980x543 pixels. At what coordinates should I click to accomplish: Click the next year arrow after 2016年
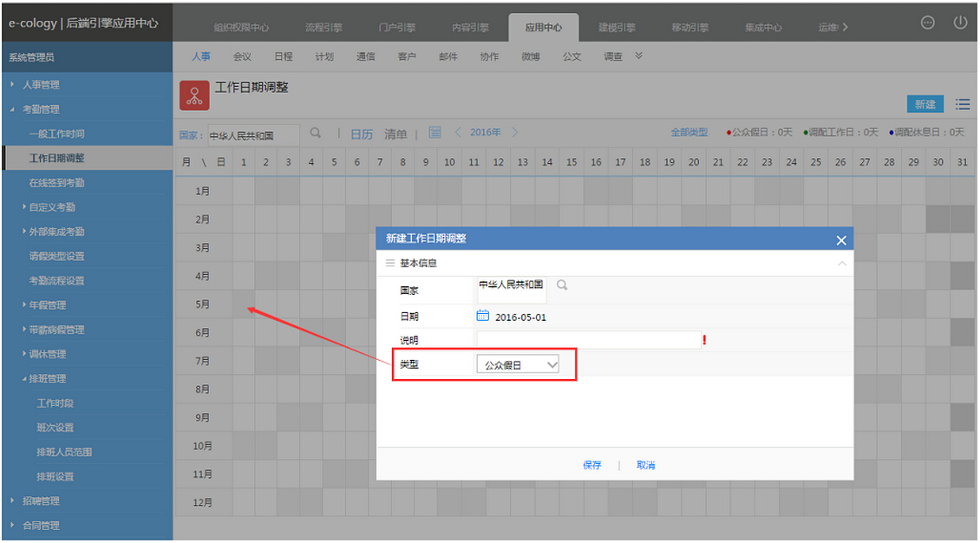[x=515, y=133]
